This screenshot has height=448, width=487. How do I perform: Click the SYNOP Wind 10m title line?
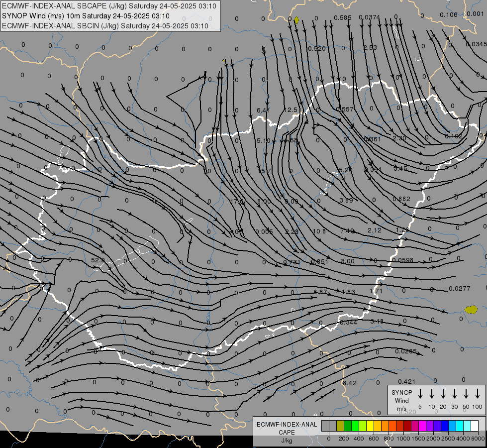pyautogui.click(x=86, y=16)
